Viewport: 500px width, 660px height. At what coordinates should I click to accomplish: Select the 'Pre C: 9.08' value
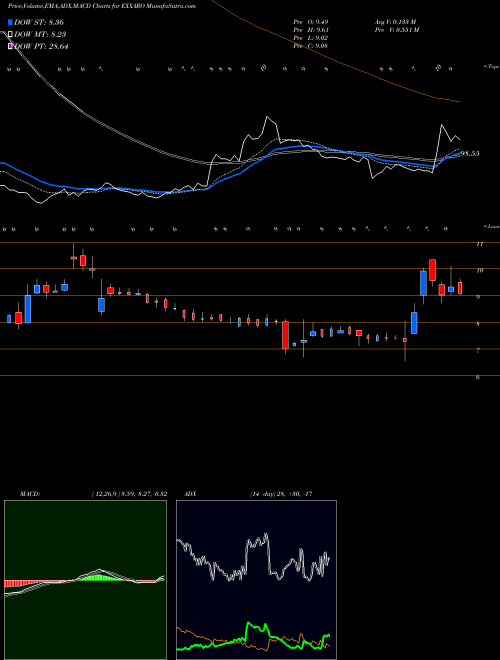pos(311,46)
